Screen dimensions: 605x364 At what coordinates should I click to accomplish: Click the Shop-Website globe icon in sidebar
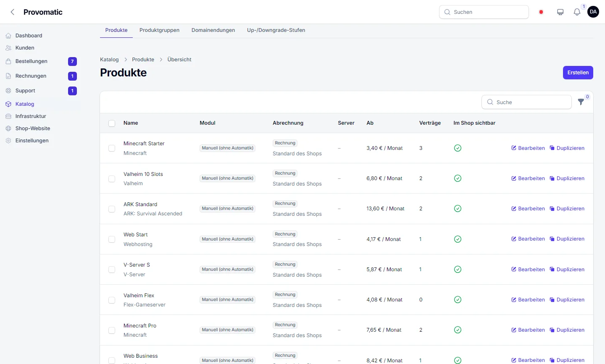(8, 128)
